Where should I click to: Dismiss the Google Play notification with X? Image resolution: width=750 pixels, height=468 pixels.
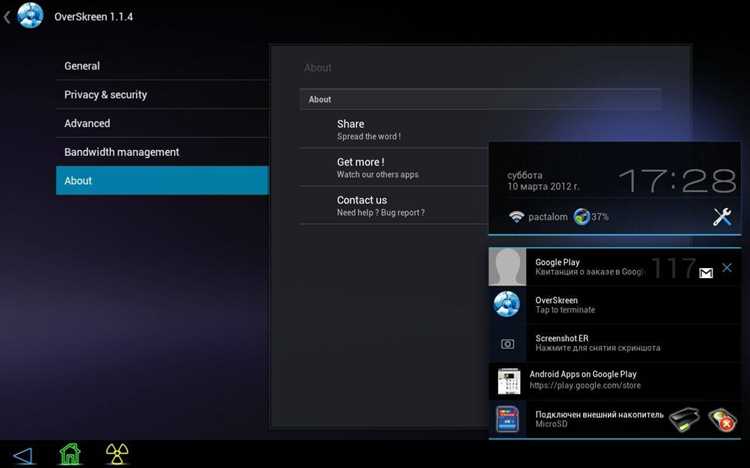[x=727, y=267]
